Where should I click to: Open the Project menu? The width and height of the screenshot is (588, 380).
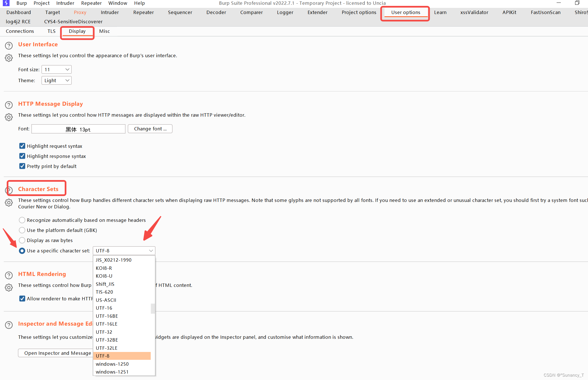[x=41, y=3]
